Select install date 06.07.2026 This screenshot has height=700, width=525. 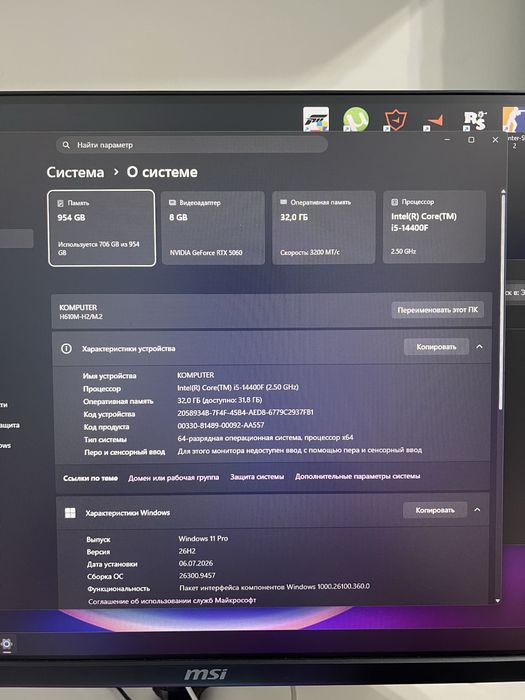coord(196,563)
